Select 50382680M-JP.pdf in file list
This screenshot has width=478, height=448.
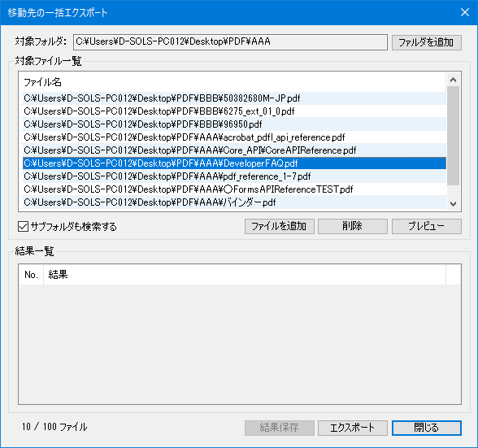234,98
